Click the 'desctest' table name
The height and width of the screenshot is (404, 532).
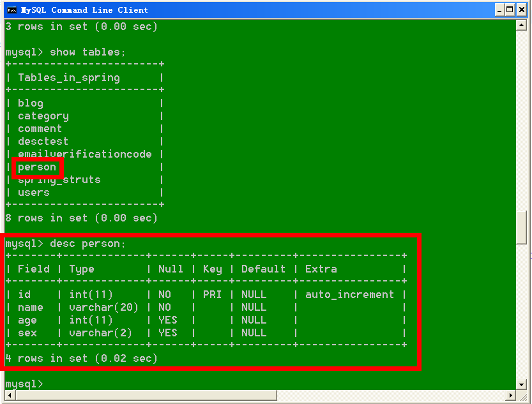[43, 141]
